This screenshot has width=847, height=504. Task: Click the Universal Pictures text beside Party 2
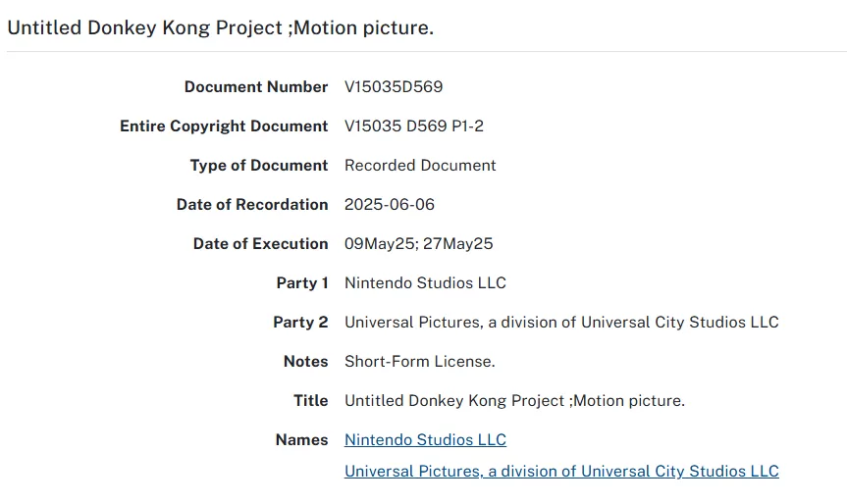(x=561, y=323)
